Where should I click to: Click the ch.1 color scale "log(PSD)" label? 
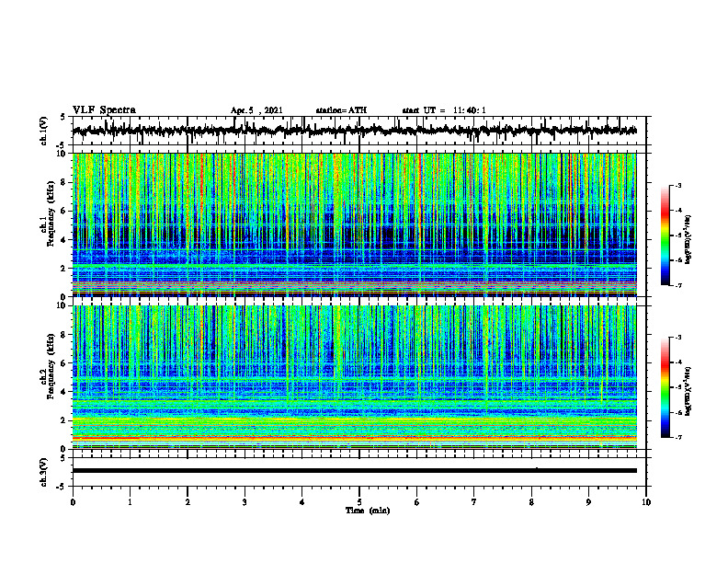coord(689,239)
